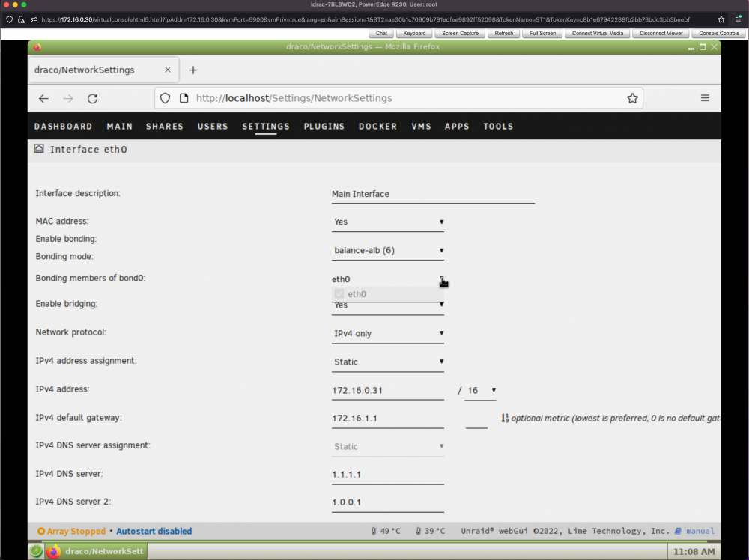Click the 49 °C temperature icon
The image size is (749, 560).
tap(374, 531)
